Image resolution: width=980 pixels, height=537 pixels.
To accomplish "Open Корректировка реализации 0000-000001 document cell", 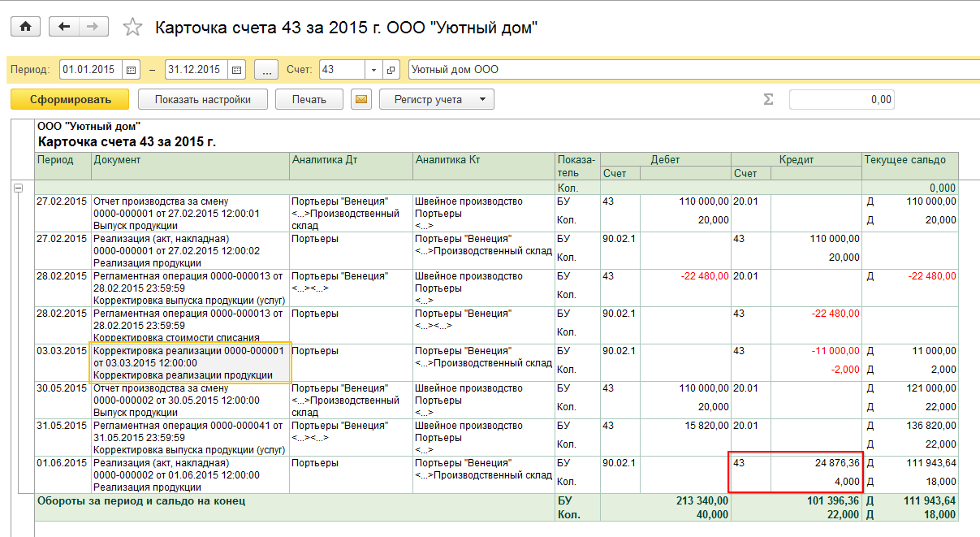I will click(189, 363).
